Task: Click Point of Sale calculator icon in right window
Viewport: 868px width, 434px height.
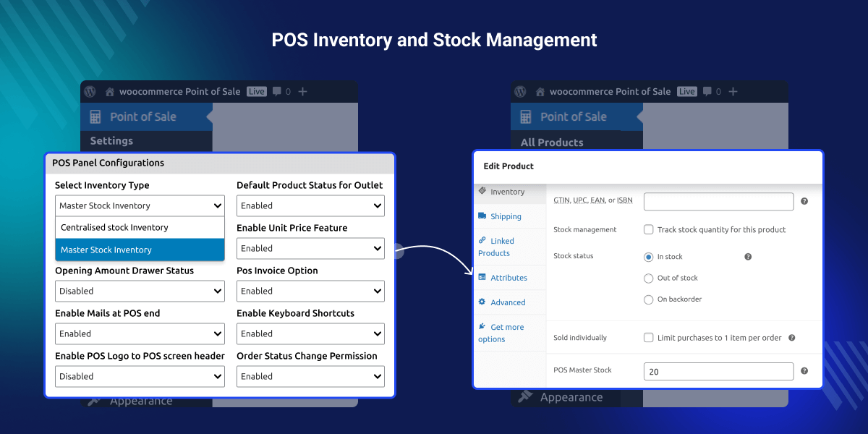Action: (x=526, y=116)
